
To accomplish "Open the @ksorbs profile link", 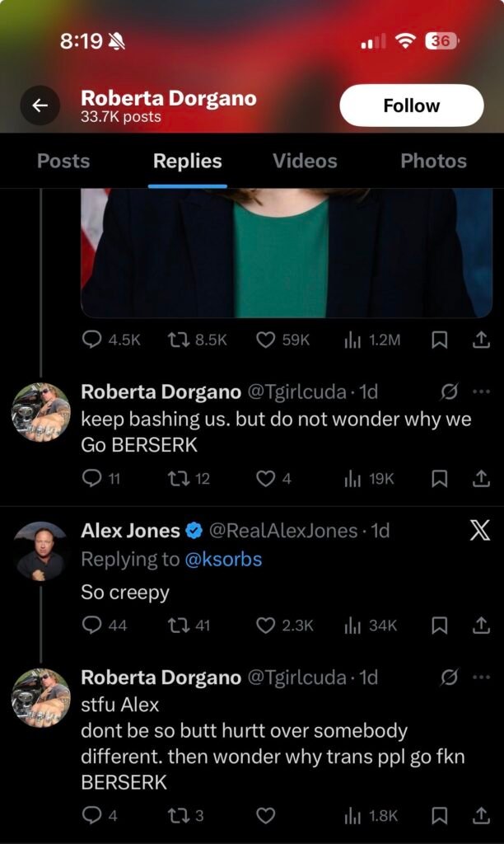I will click(223, 560).
